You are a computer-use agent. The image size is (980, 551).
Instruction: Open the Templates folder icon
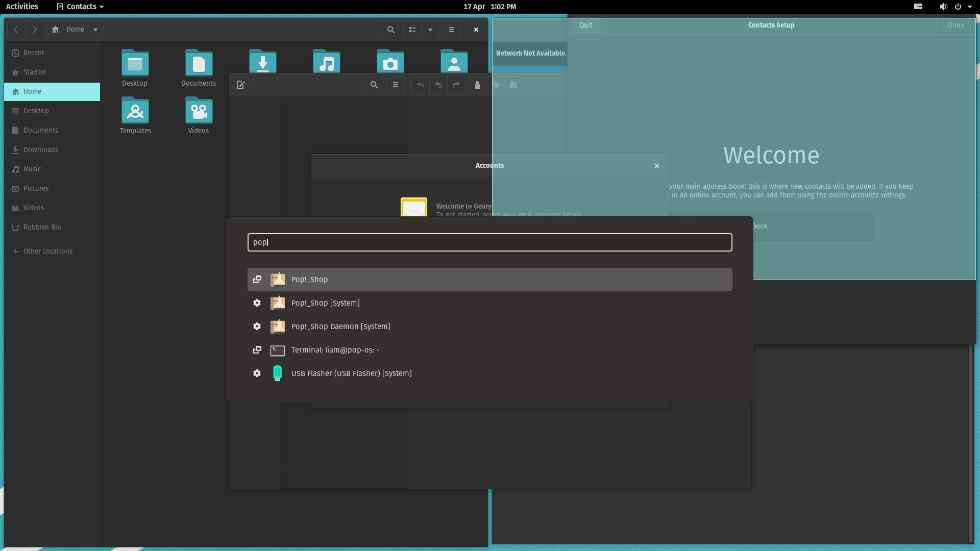tap(135, 111)
